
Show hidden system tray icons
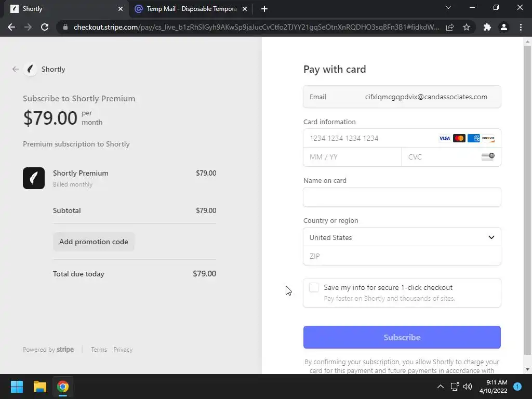click(440, 387)
